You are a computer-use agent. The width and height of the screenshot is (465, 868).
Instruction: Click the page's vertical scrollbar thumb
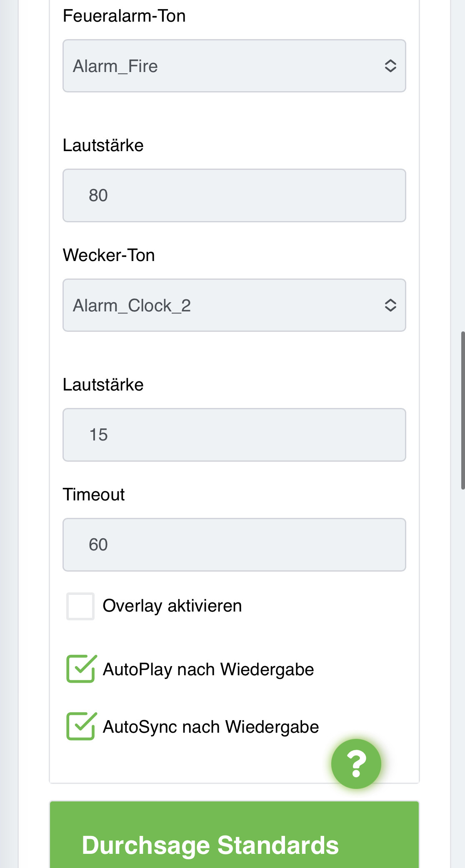click(462, 410)
